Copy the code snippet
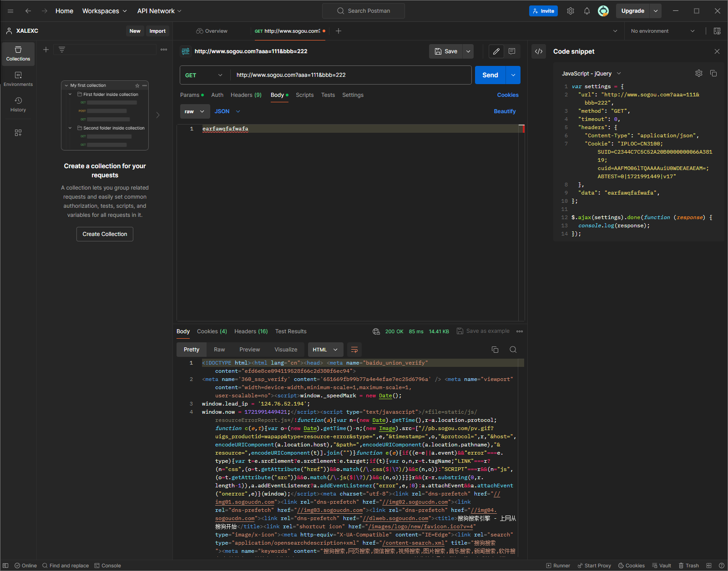The width and height of the screenshot is (728, 571). (713, 73)
